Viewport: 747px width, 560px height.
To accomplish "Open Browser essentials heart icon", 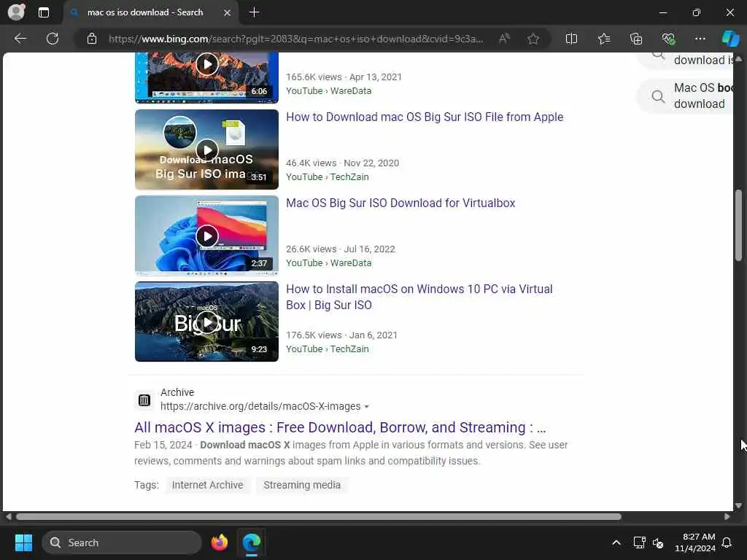I will tap(668, 39).
